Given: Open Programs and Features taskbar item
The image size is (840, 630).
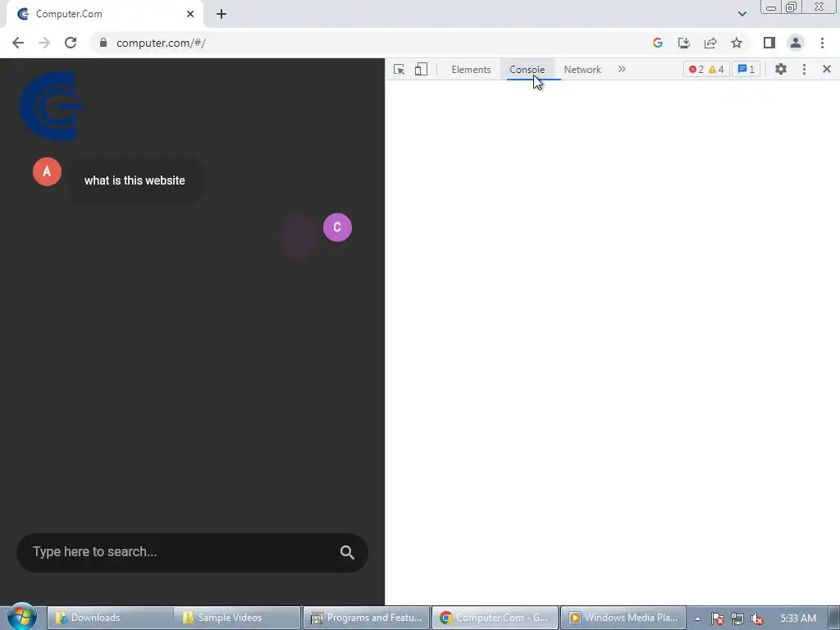Looking at the screenshot, I should (x=367, y=618).
